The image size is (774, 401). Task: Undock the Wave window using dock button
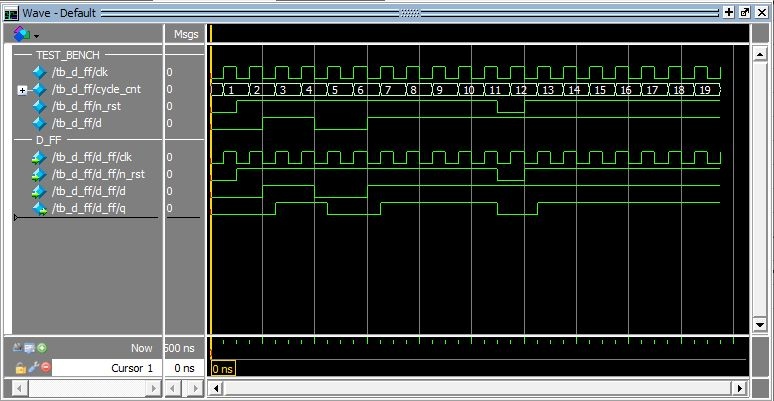tap(745, 11)
